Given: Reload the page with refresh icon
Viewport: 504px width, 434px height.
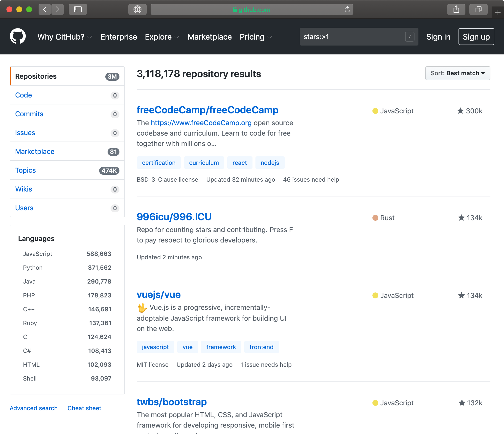Looking at the screenshot, I should (x=347, y=9).
